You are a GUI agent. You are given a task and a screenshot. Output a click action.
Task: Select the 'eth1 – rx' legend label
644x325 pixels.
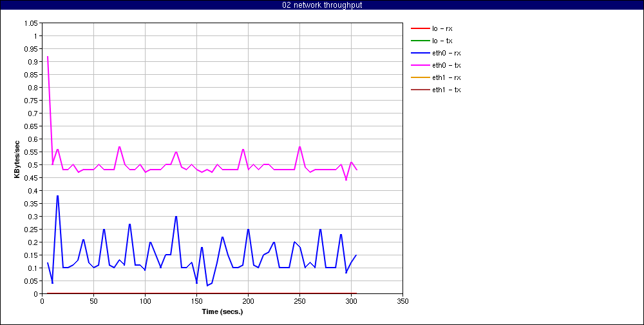point(446,77)
